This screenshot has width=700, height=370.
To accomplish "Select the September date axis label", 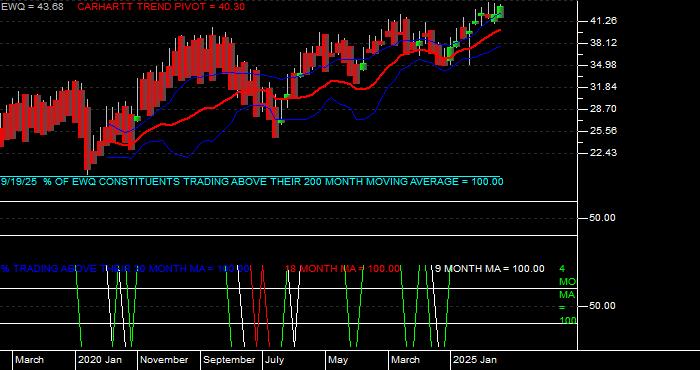I will pyautogui.click(x=230, y=360).
